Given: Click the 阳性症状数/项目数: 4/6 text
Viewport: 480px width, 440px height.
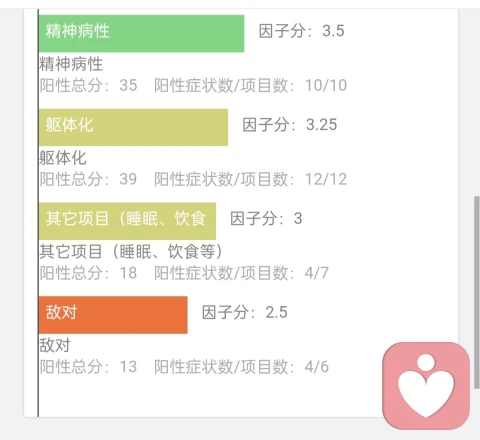Looking at the screenshot, I should click(241, 367).
